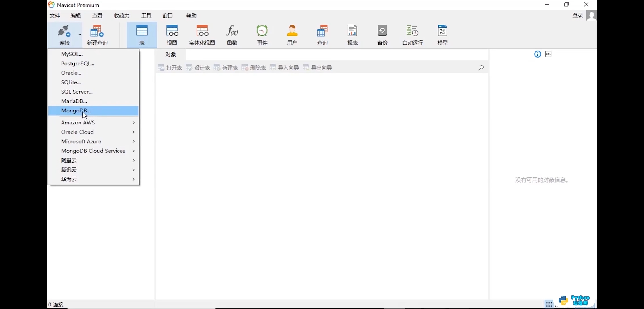The width and height of the screenshot is (644, 309).
Task: Click the user avatar icon
Action: point(591,15)
